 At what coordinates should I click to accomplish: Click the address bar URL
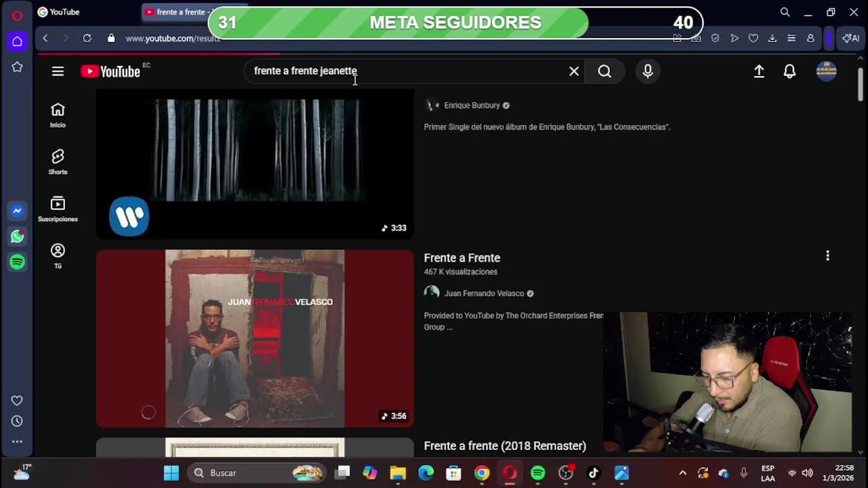(173, 39)
